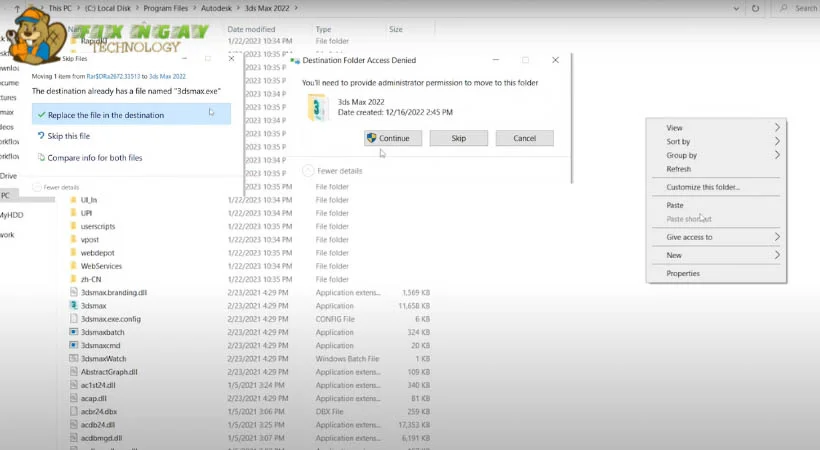The width and height of the screenshot is (820, 450).
Task: Click the webdepot folder icon
Action: (73, 253)
